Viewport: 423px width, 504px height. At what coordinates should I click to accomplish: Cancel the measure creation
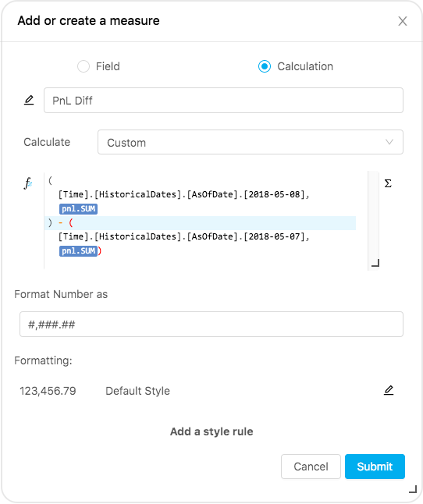point(311,467)
